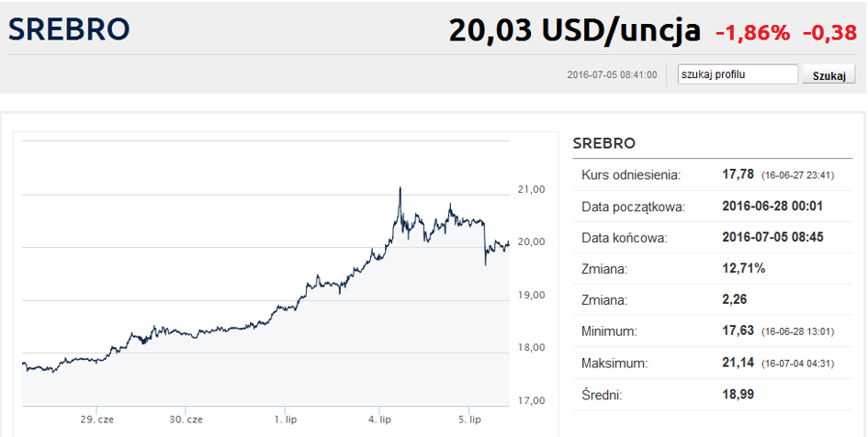Click the 'Data końcowa' value 2016-07-05
The height and width of the screenshot is (437, 868).
click(772, 237)
